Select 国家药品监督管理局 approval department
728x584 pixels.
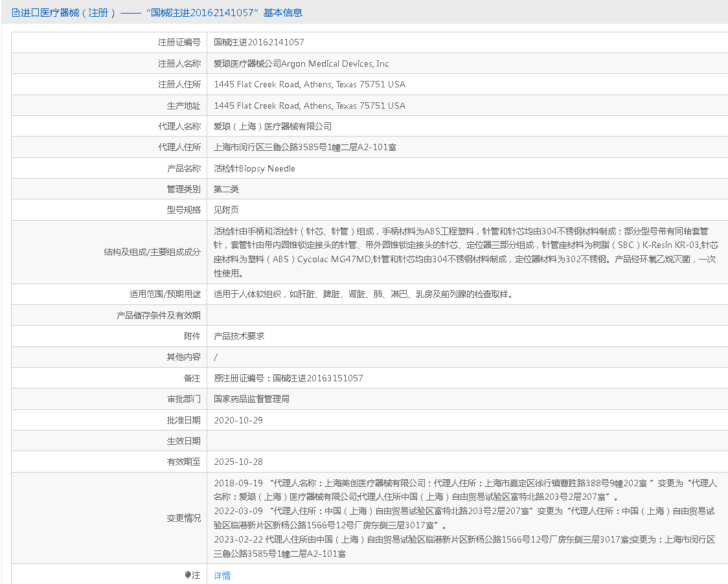pyautogui.click(x=251, y=399)
